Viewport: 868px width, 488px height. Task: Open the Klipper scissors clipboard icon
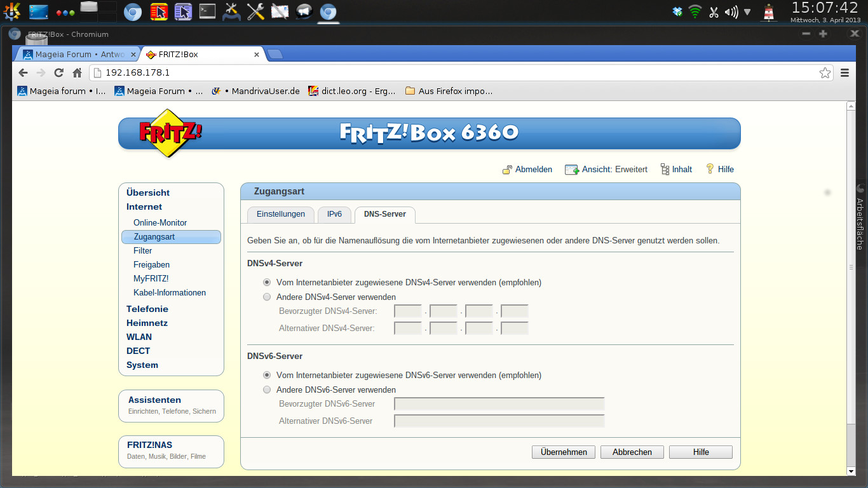click(x=714, y=11)
